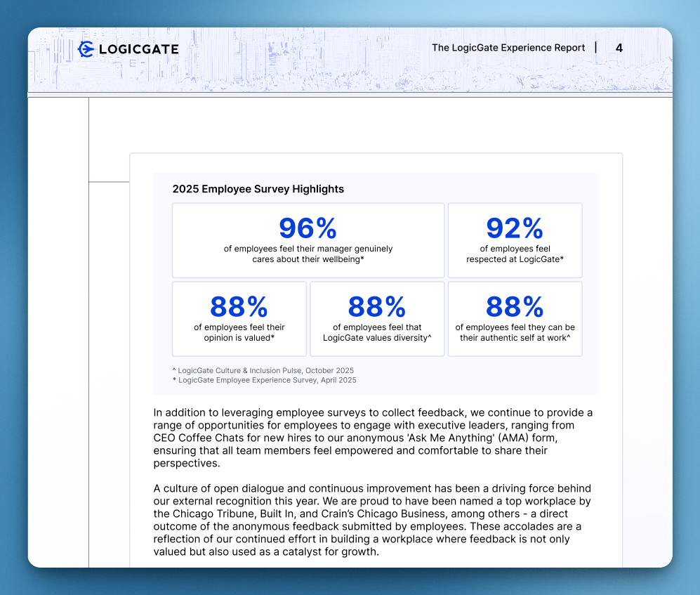Click the Employee Experience Survey footnote

(264, 380)
